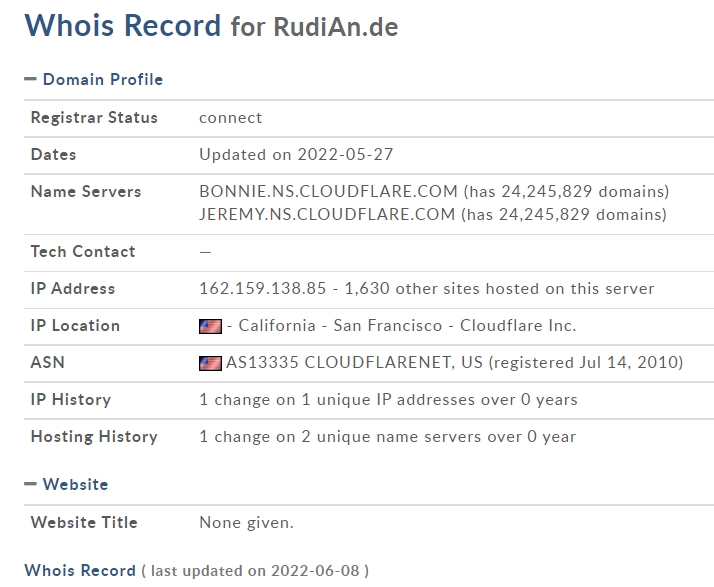Click the Updated on 2022-05-27 date
The width and height of the screenshot is (714, 587).
296,154
